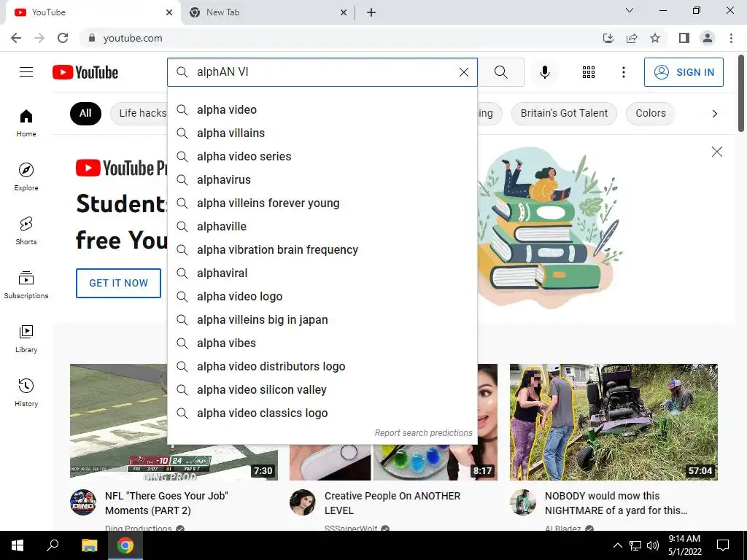Click Report search predictions link
747x560 pixels.
423,433
